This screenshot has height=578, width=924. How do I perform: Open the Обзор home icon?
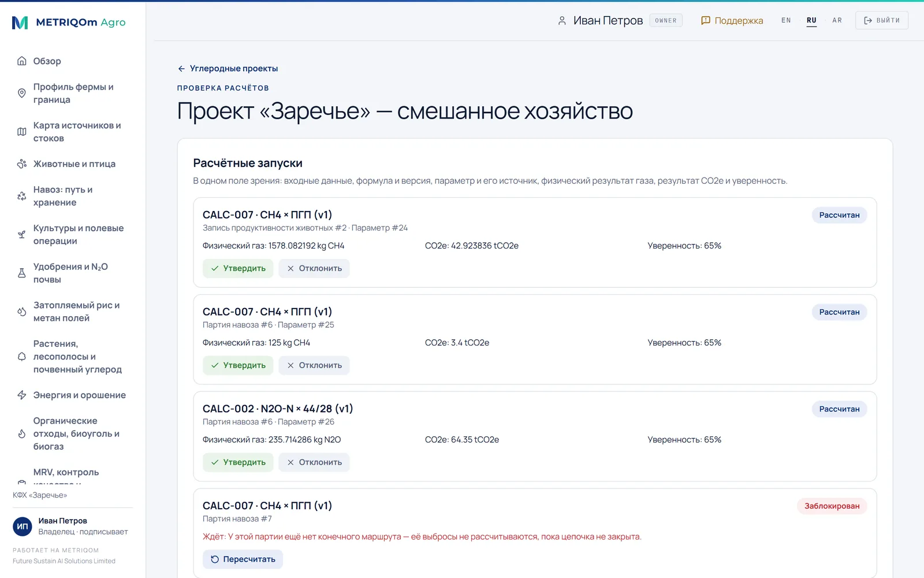click(x=22, y=61)
